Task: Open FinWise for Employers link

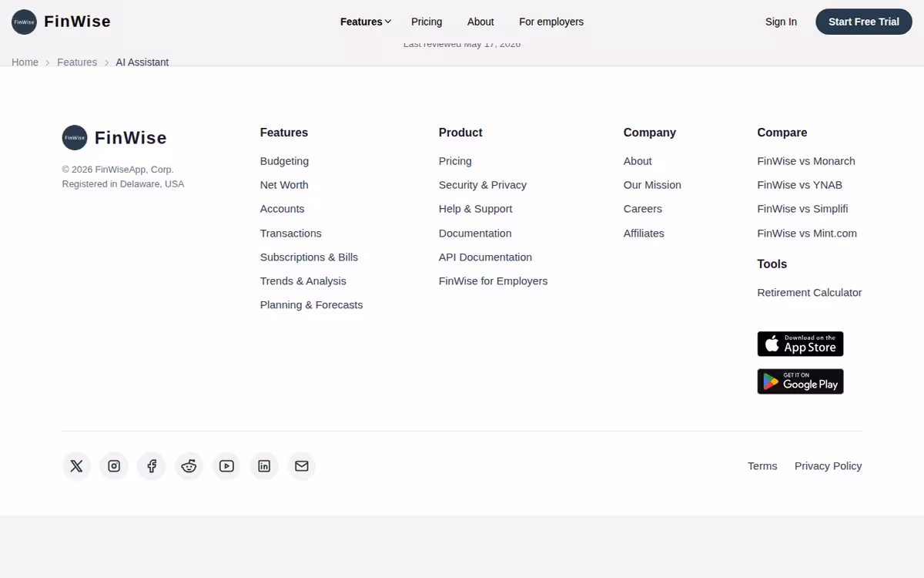Action: tap(493, 281)
